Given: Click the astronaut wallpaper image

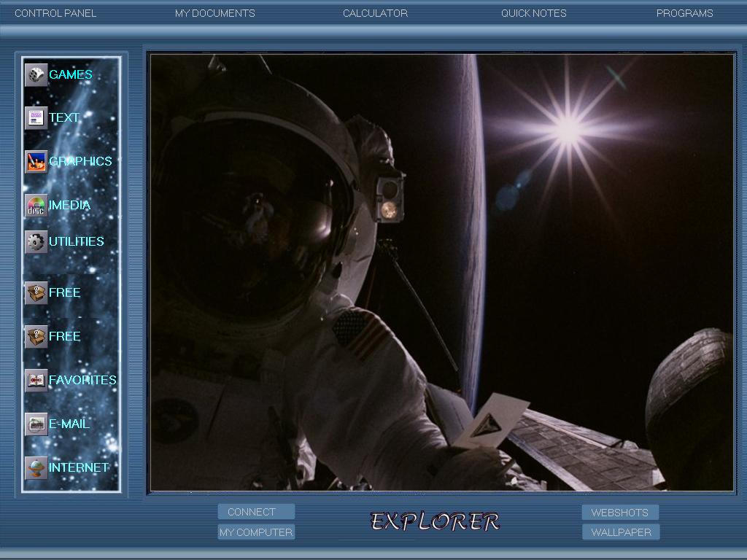Looking at the screenshot, I should 441,273.
